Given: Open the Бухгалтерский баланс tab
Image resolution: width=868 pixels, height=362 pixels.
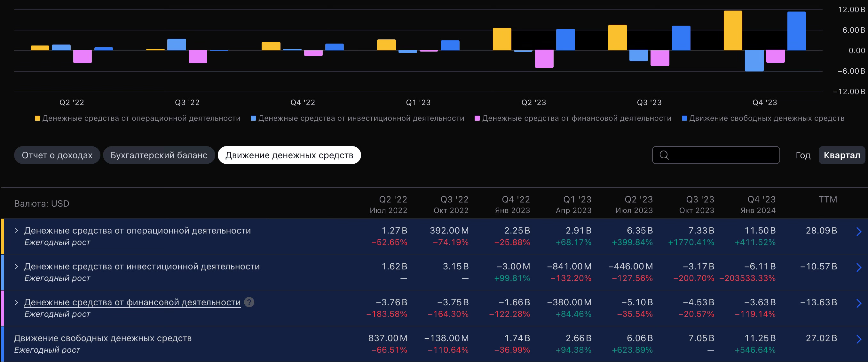Looking at the screenshot, I should click(159, 155).
